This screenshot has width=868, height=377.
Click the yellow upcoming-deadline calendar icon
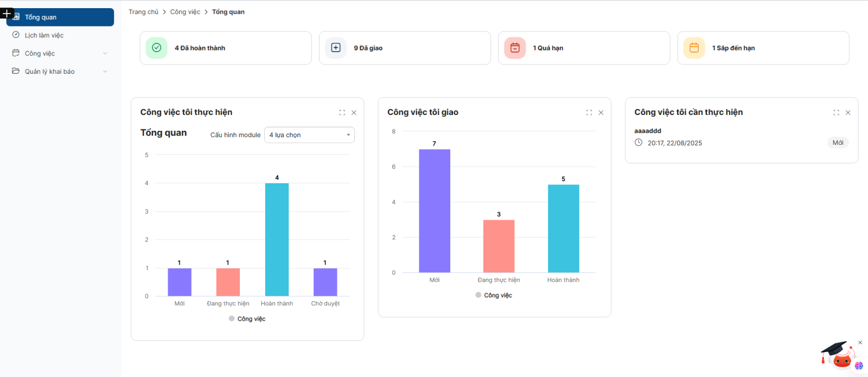694,48
